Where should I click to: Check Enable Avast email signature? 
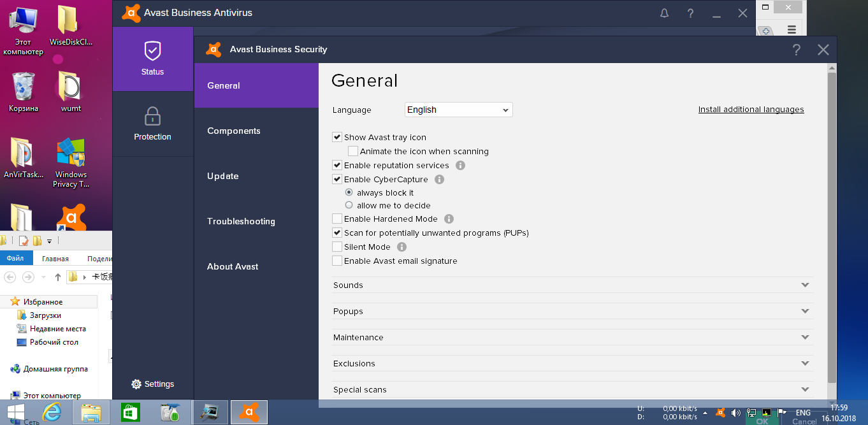pyautogui.click(x=337, y=261)
